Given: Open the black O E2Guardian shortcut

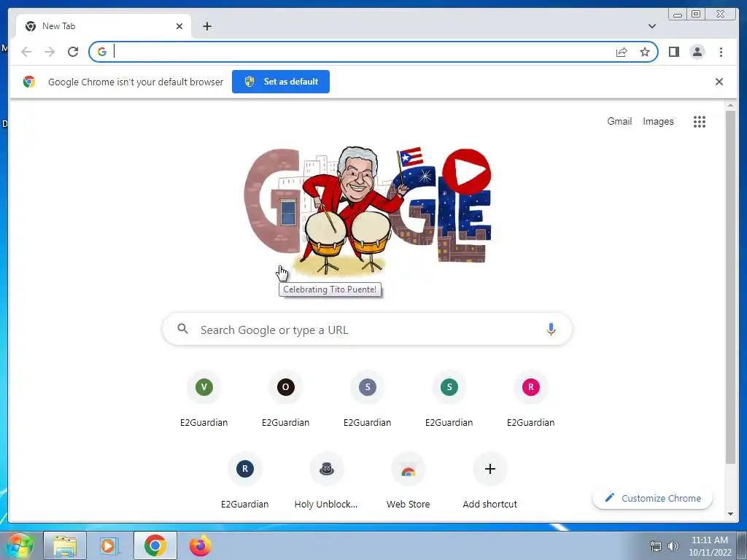Looking at the screenshot, I should (x=285, y=399).
